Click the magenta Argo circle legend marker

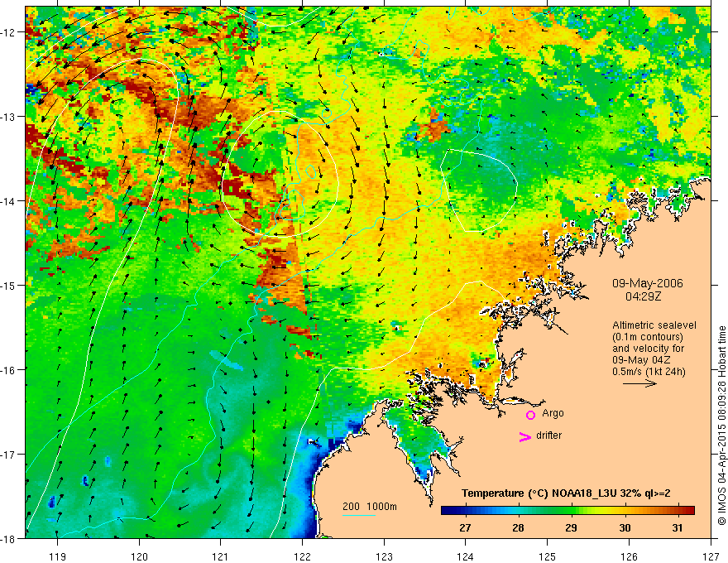tap(530, 415)
